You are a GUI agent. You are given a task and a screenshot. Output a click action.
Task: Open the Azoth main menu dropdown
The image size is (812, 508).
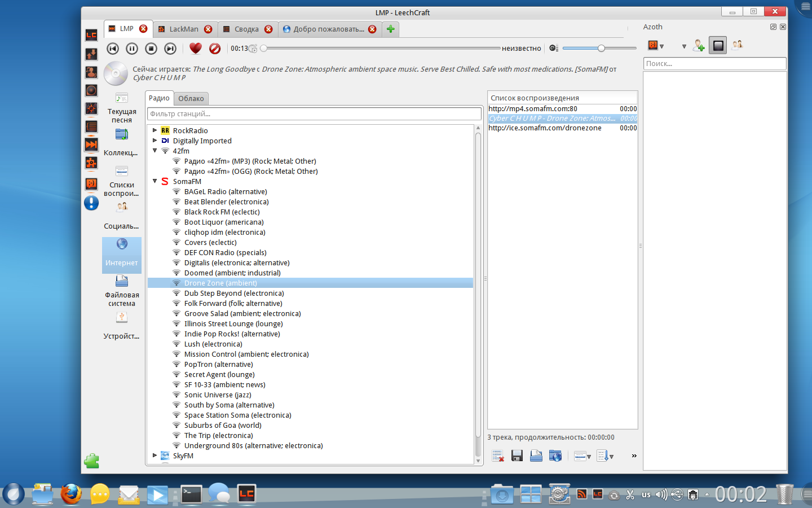coord(656,46)
